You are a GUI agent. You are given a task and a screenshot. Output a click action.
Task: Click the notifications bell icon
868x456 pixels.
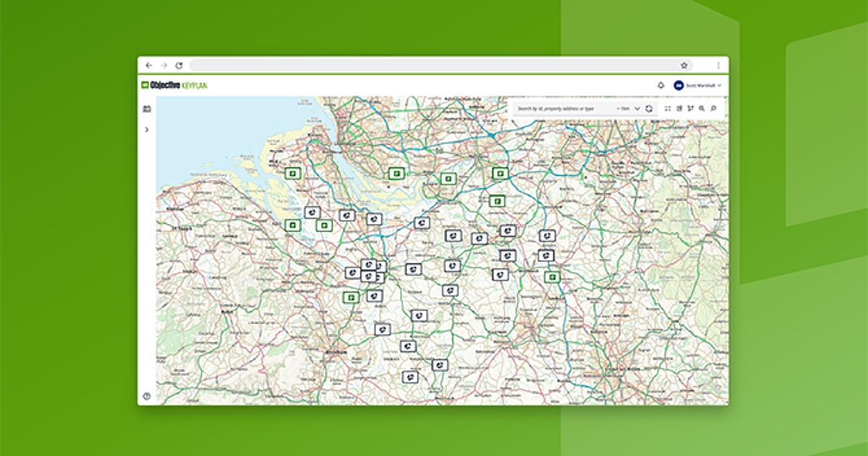(660, 85)
